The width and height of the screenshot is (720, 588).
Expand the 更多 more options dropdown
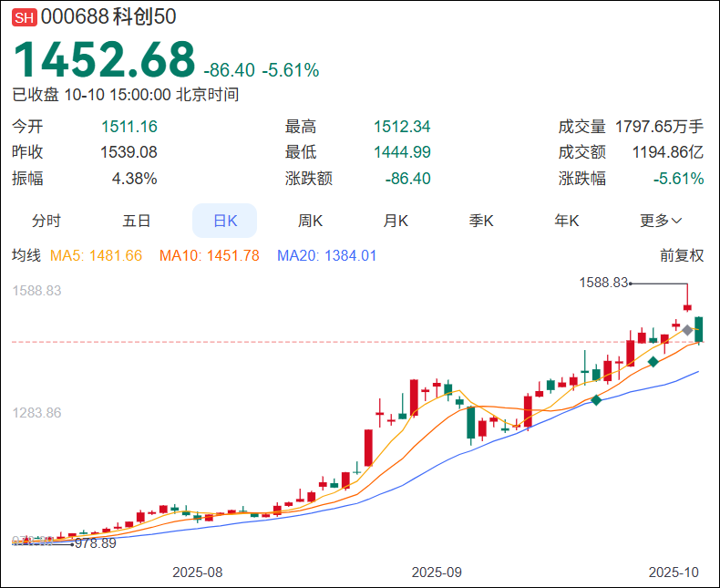(x=661, y=221)
